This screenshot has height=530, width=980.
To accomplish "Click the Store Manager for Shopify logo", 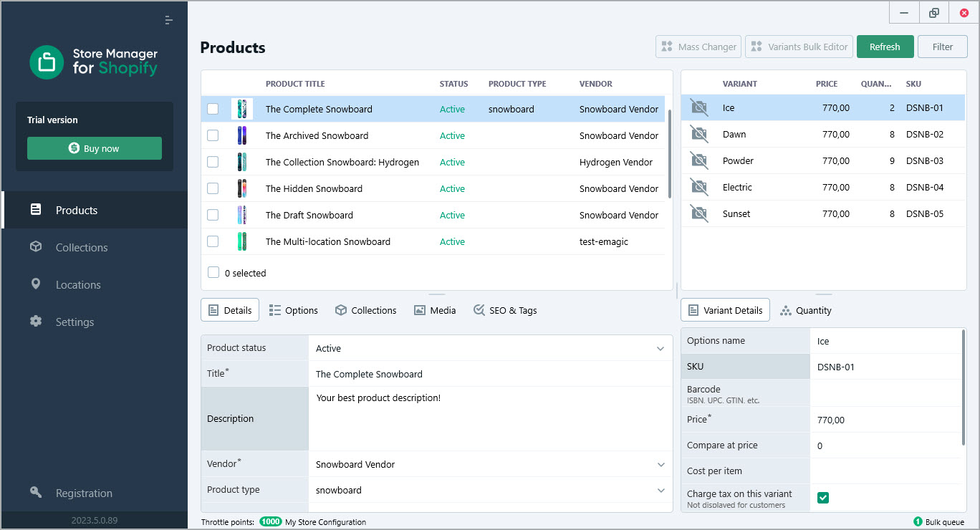I will [x=94, y=62].
